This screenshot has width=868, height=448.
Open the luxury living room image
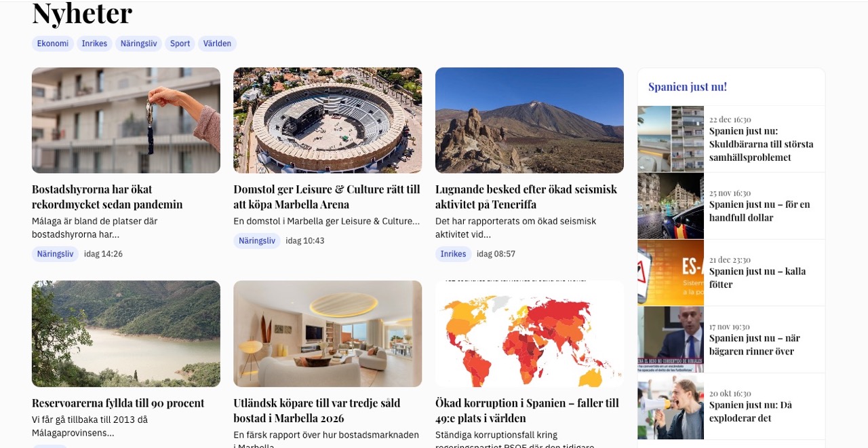tap(328, 333)
